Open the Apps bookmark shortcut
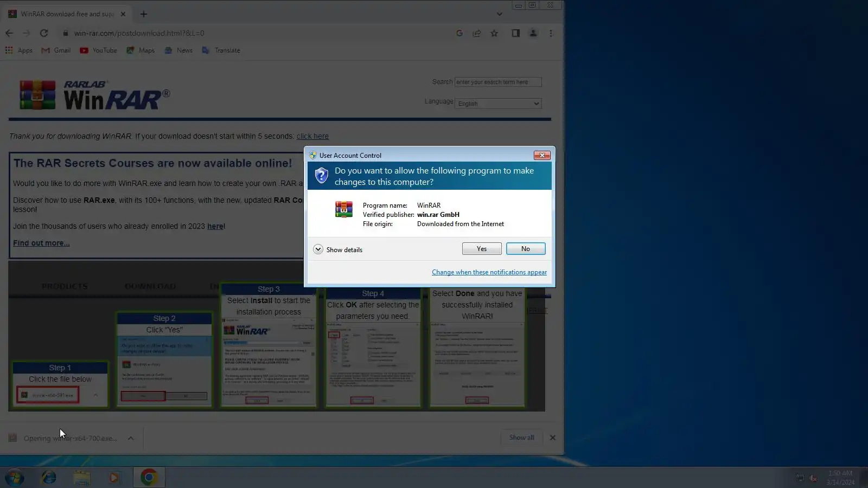 point(19,50)
